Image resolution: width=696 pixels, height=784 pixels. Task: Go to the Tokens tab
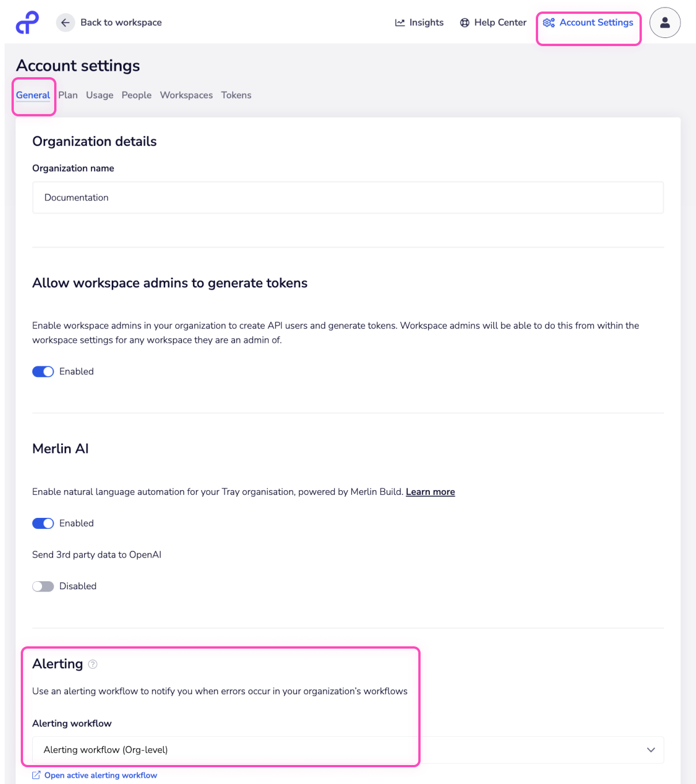[x=236, y=95]
